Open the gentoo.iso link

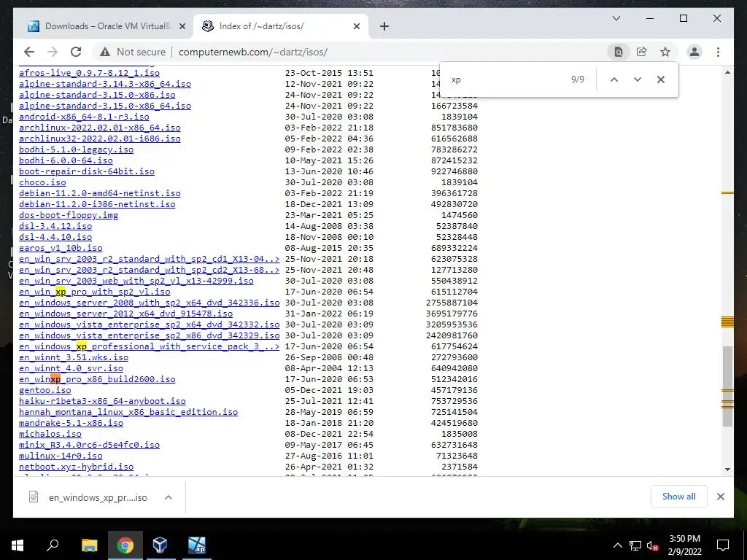[x=44, y=391]
